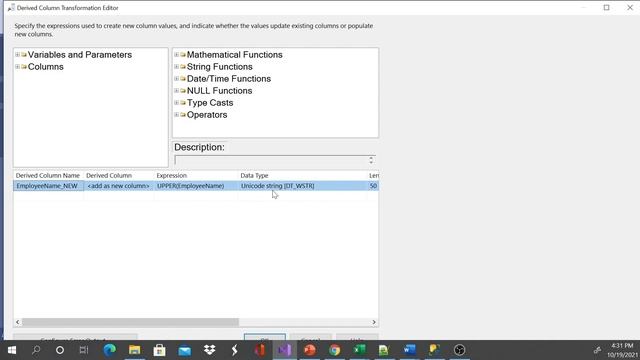Expand the Date/Time Functions folder
Viewport: 640px width, 360px height.
176,78
